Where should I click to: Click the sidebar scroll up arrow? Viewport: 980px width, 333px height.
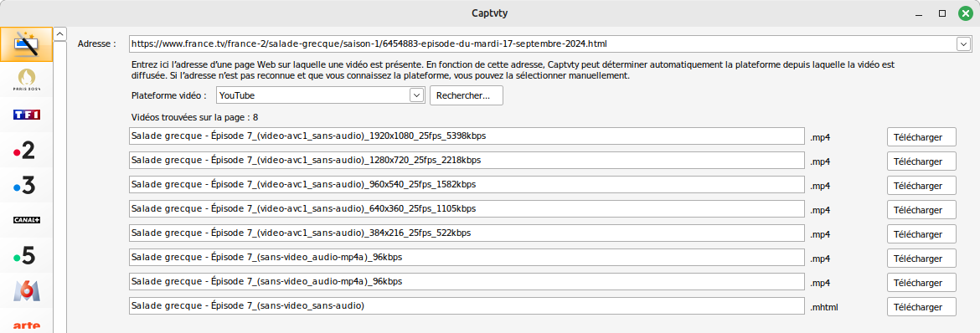(60, 33)
